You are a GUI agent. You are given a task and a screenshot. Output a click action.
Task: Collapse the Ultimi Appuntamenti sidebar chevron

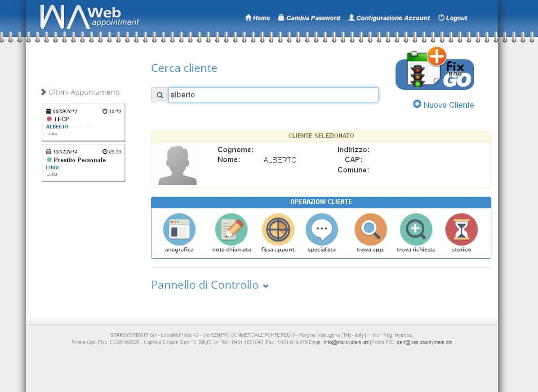pyautogui.click(x=44, y=92)
